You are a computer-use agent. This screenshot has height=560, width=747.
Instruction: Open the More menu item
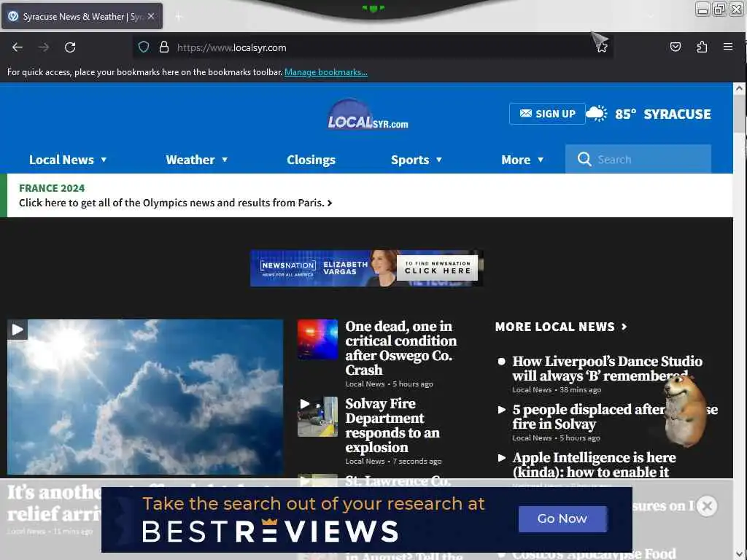[516, 160]
